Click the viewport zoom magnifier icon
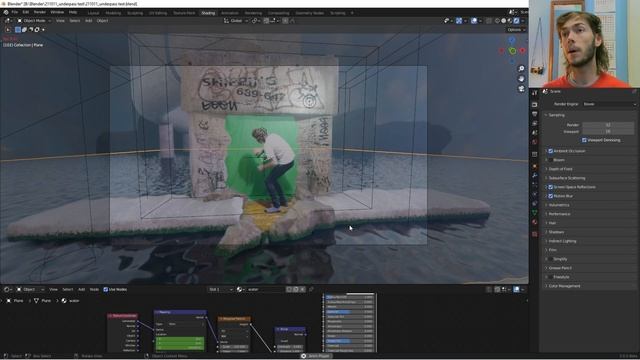This screenshot has height=360, width=640. click(x=521, y=69)
